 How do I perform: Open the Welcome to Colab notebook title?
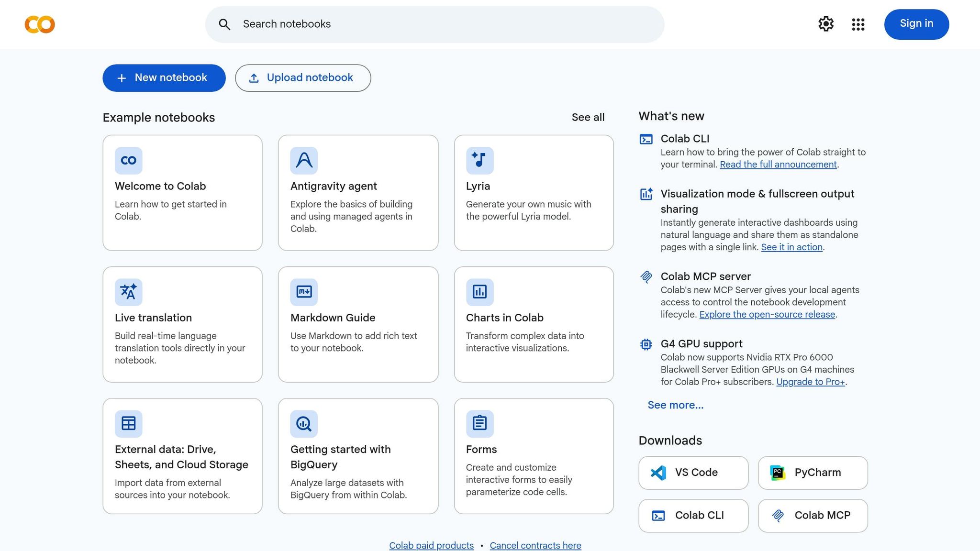[160, 186]
